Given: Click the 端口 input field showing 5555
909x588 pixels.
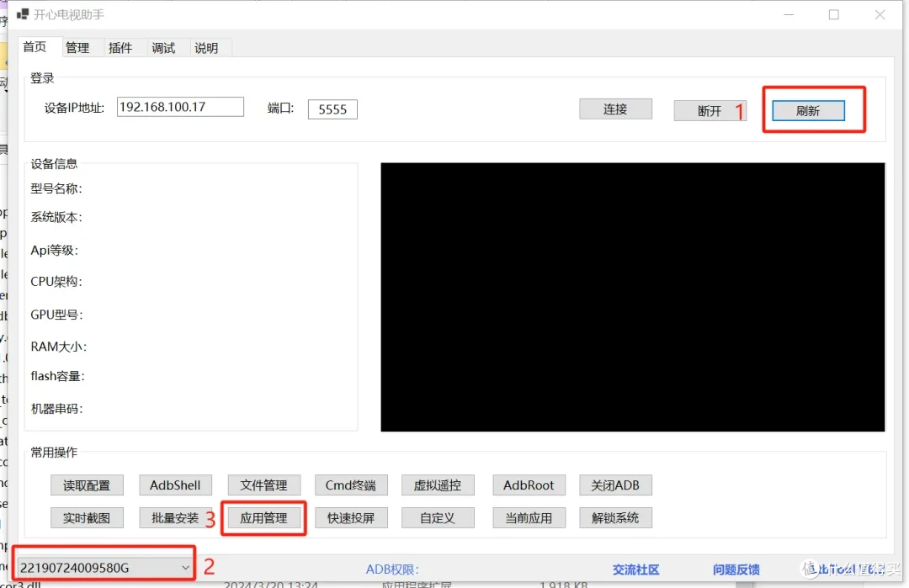Looking at the screenshot, I should tap(332, 109).
